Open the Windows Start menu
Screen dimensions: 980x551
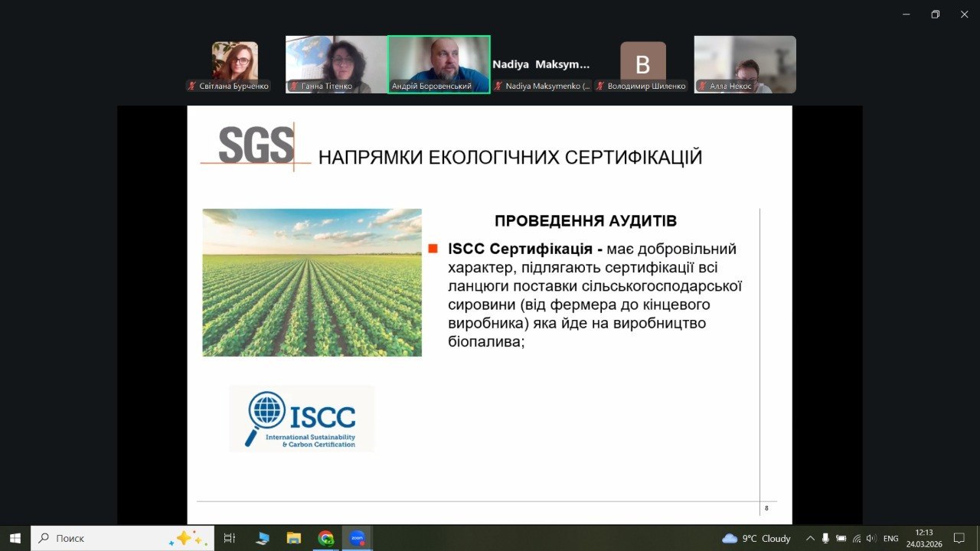pos(15,538)
